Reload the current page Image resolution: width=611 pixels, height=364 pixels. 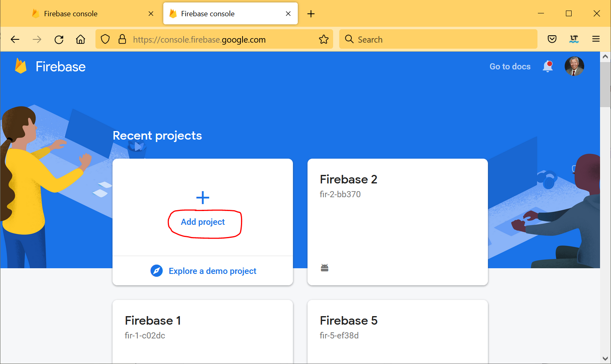[x=59, y=39]
